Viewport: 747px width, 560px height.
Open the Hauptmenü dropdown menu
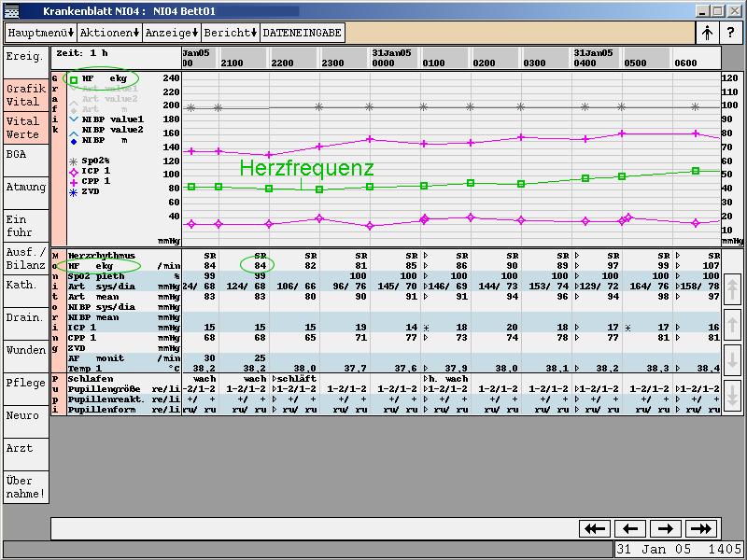(x=41, y=33)
